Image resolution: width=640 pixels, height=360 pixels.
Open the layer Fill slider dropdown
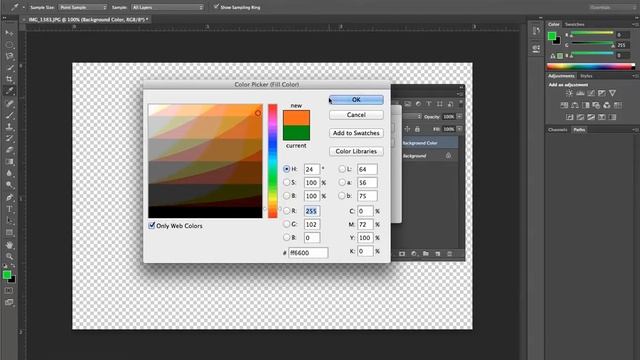tap(460, 129)
